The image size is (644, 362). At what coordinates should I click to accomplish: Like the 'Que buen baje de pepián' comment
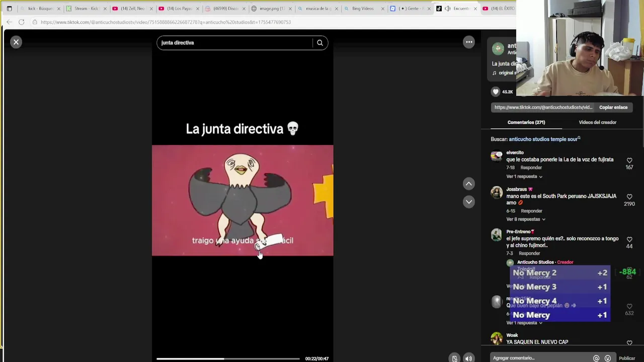[629, 306]
